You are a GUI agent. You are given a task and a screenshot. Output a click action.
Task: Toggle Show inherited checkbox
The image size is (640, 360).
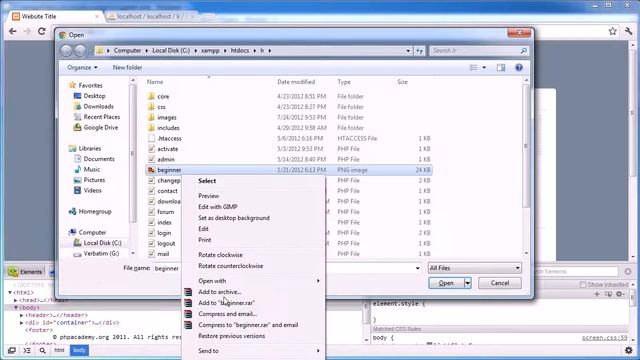click(583, 284)
